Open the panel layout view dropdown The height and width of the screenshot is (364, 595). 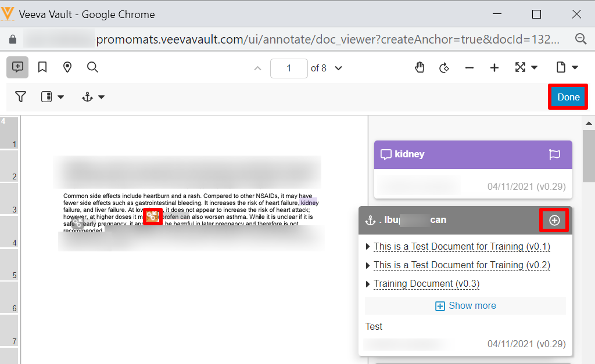[52, 97]
